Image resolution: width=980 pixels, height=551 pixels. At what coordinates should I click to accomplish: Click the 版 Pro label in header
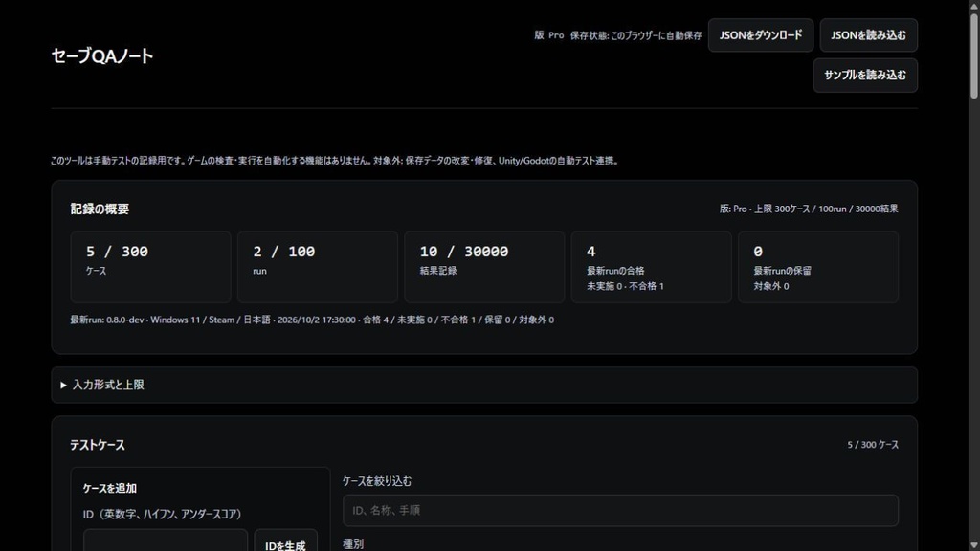(x=548, y=35)
